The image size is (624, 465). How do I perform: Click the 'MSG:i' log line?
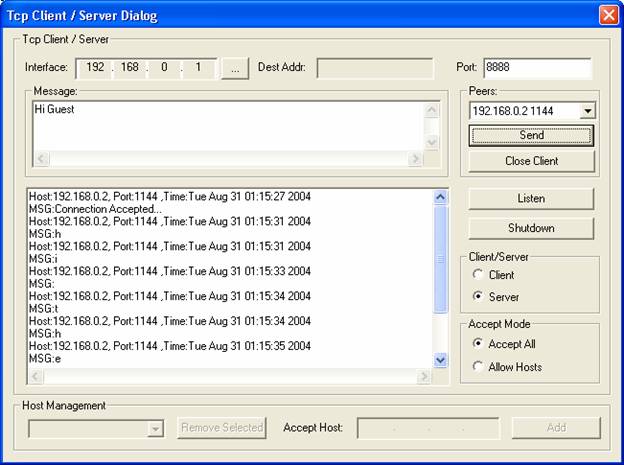pos(43,259)
